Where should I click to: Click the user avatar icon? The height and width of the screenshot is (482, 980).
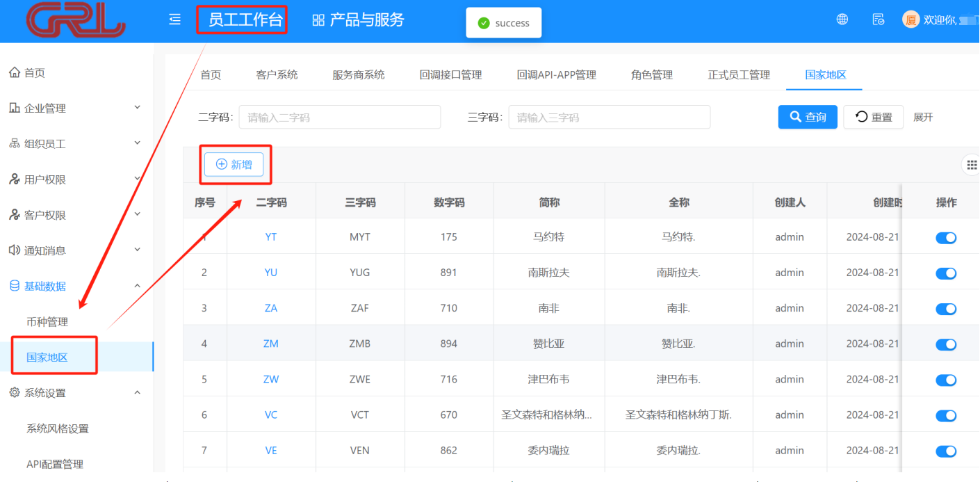[910, 19]
